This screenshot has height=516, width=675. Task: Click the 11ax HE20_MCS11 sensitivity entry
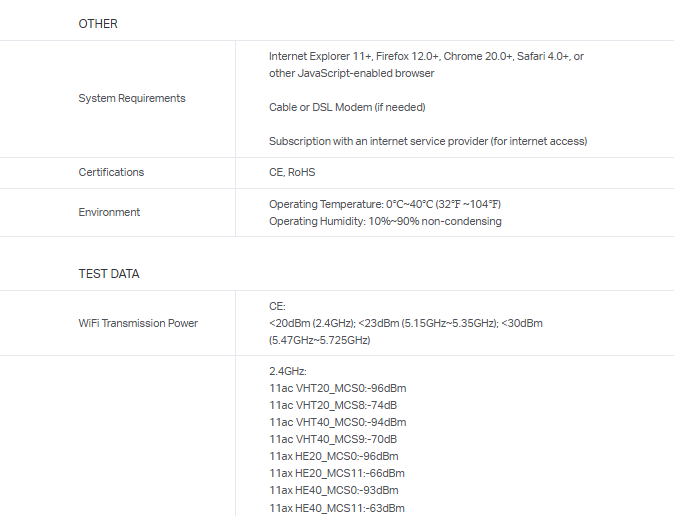pos(336,473)
